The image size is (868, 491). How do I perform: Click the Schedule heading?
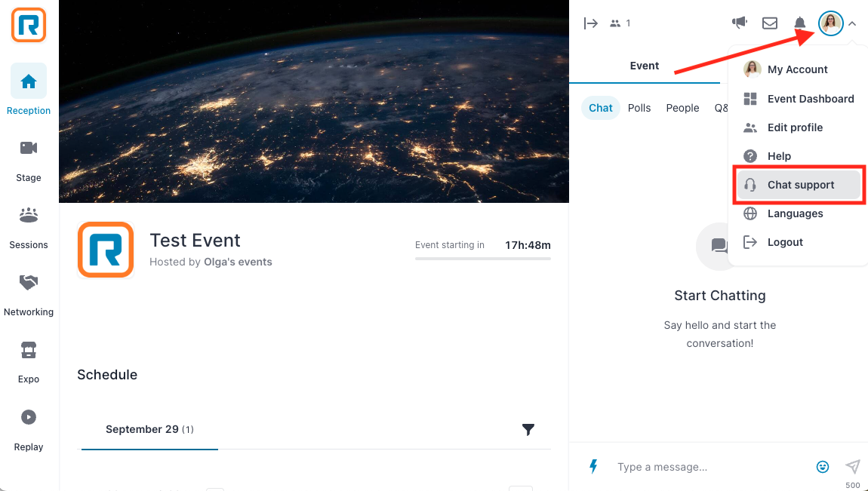[107, 375]
